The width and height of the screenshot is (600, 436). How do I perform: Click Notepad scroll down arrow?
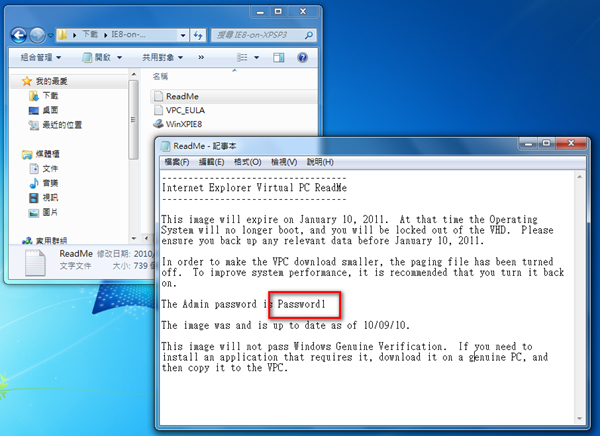[x=580, y=418]
